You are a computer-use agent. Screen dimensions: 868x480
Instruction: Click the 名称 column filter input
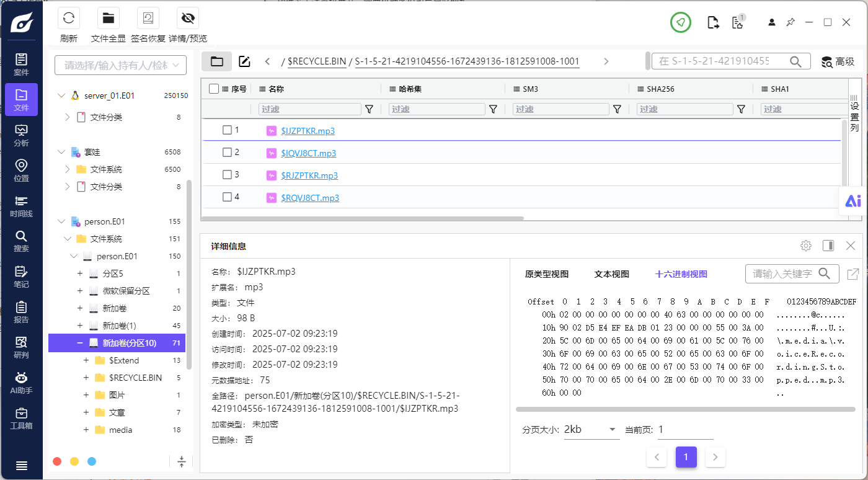point(309,109)
